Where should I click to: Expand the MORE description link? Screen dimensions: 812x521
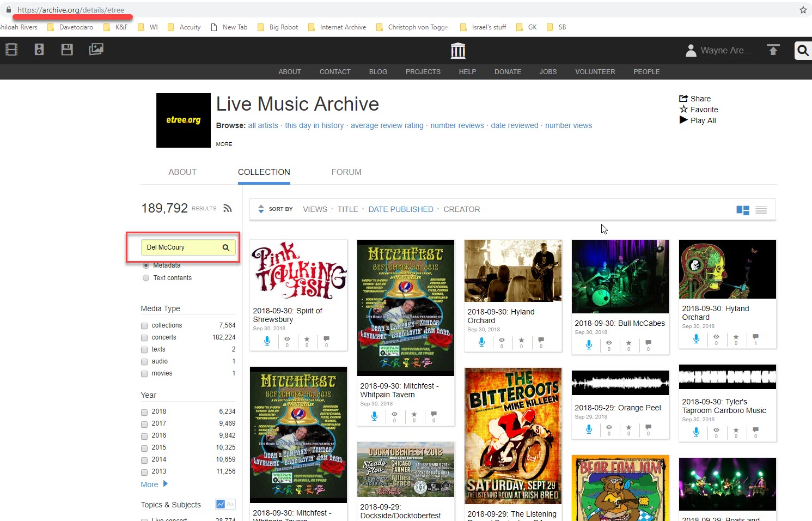pos(224,144)
